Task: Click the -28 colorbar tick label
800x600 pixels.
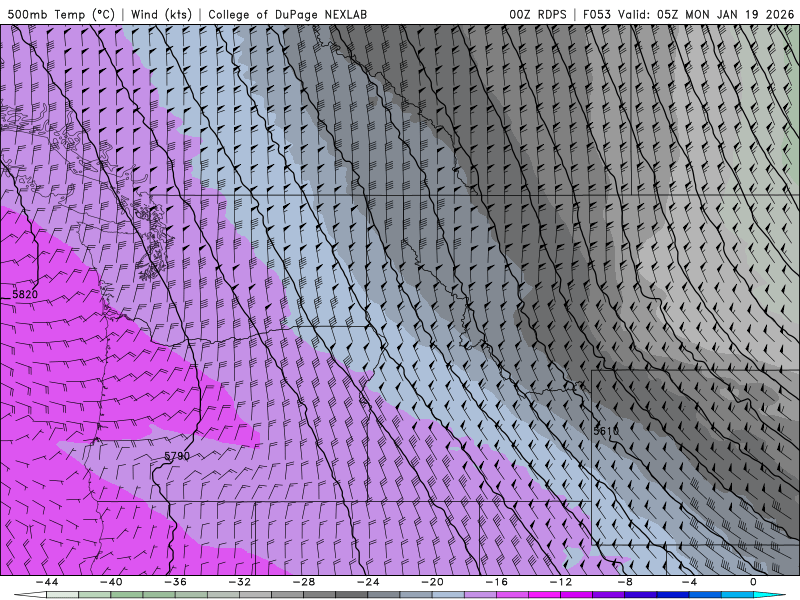Action: click(304, 582)
